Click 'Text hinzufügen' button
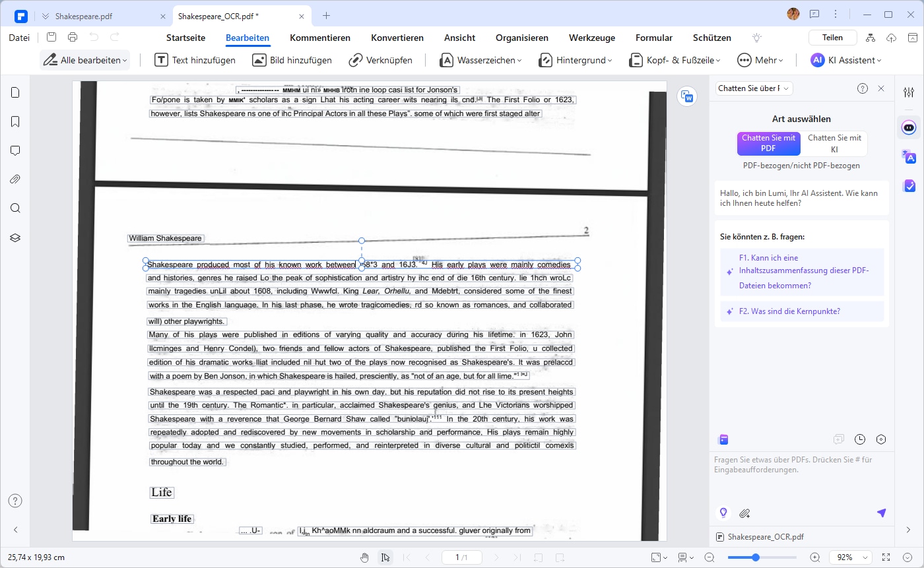Screen dimensions: 924x568 point(195,60)
